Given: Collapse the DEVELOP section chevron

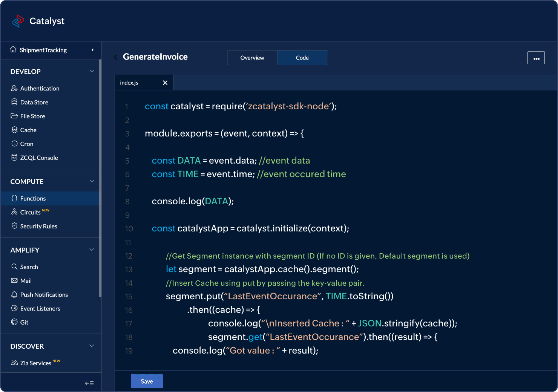Looking at the screenshot, I should pyautogui.click(x=92, y=71).
